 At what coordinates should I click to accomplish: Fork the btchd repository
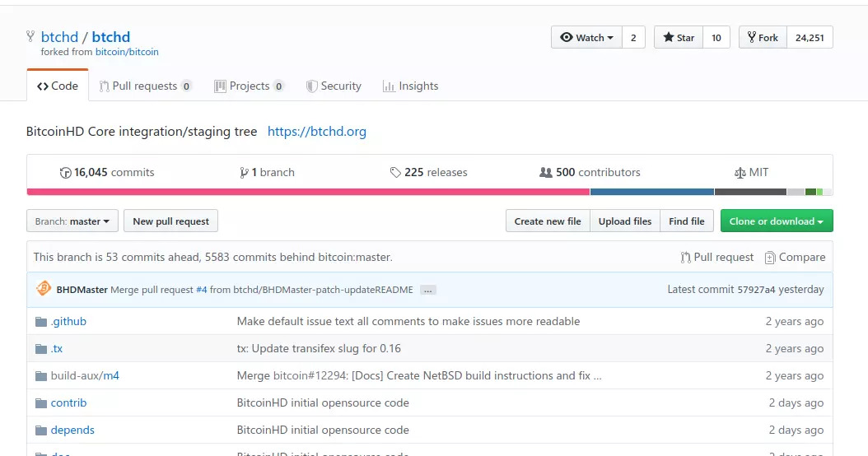[x=763, y=38]
